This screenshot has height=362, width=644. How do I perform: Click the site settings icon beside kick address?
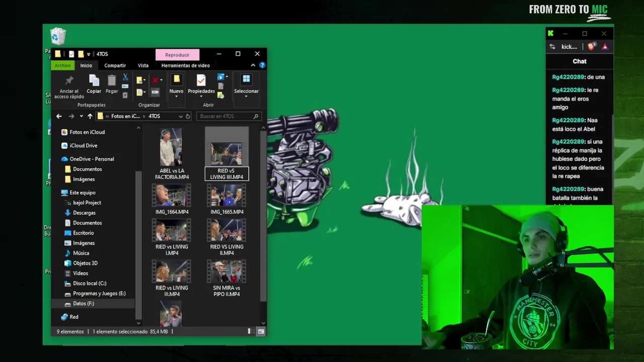[x=552, y=47]
